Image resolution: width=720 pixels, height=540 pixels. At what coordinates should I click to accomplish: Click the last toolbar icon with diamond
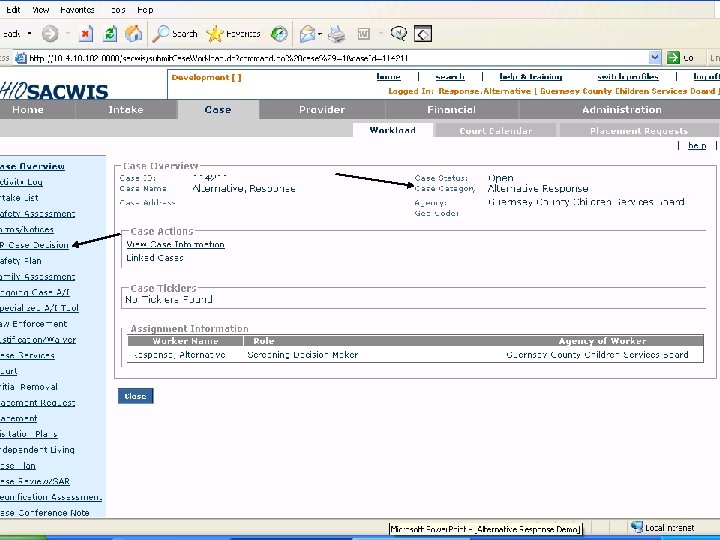tap(423, 34)
